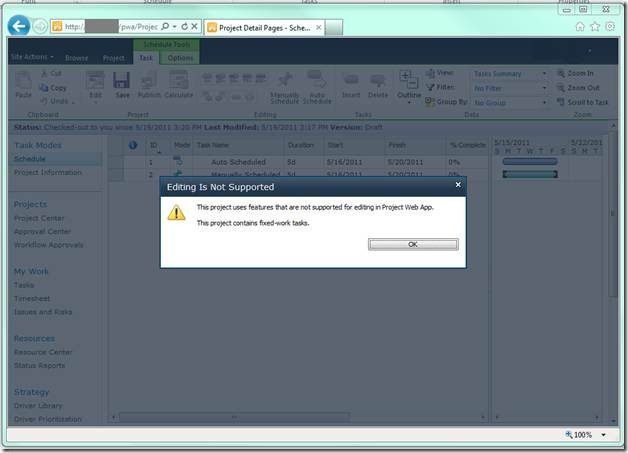The image size is (628, 453).
Task: Select the Auto Scheduled task name cell
Action: pyautogui.click(x=239, y=162)
